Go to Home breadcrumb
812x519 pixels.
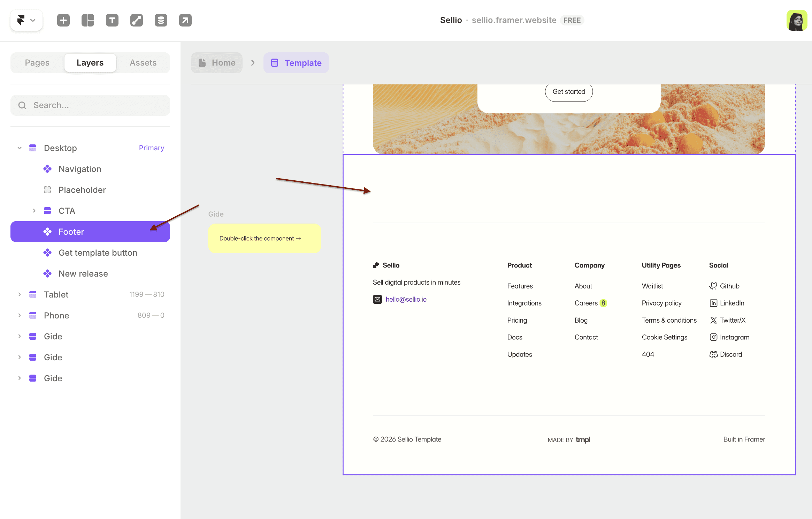point(217,63)
